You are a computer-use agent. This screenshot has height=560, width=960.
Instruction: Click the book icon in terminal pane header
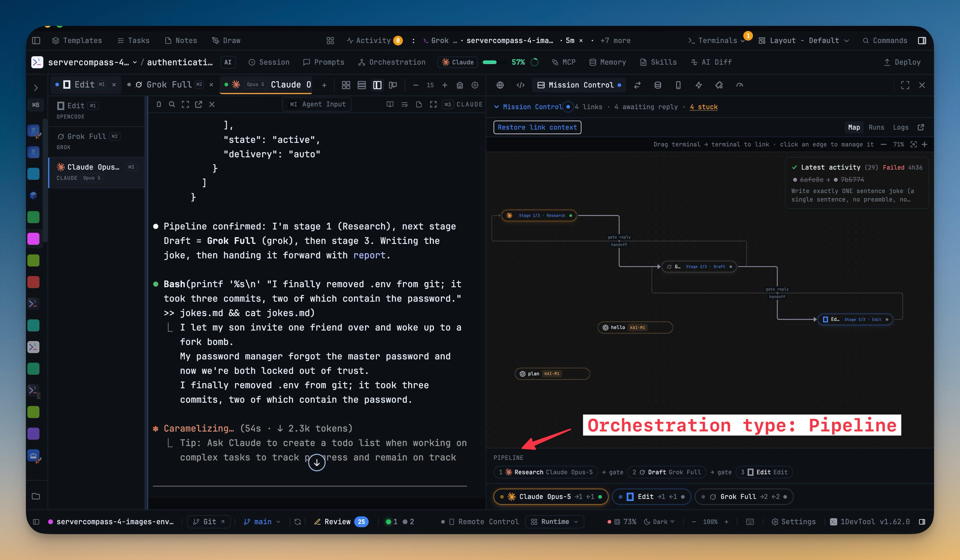(390, 104)
